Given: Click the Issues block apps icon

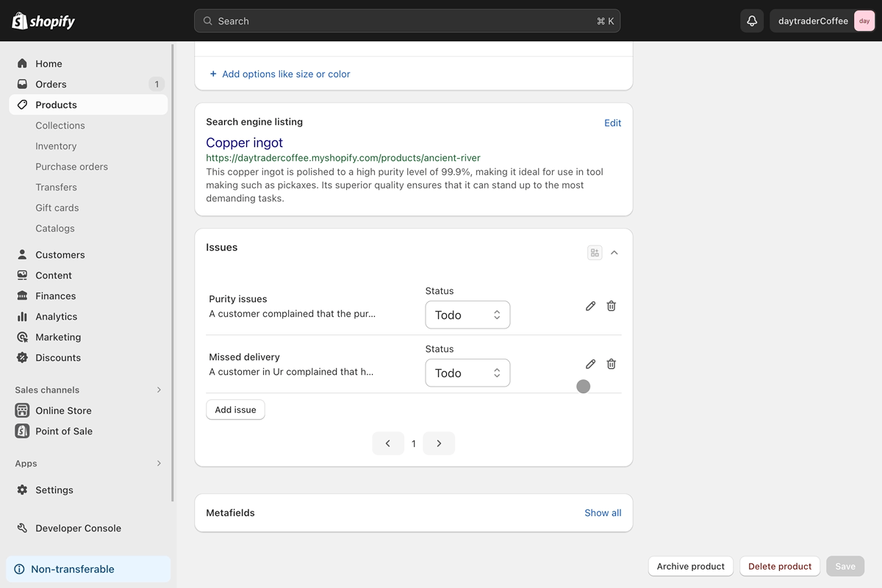Looking at the screenshot, I should [595, 253].
